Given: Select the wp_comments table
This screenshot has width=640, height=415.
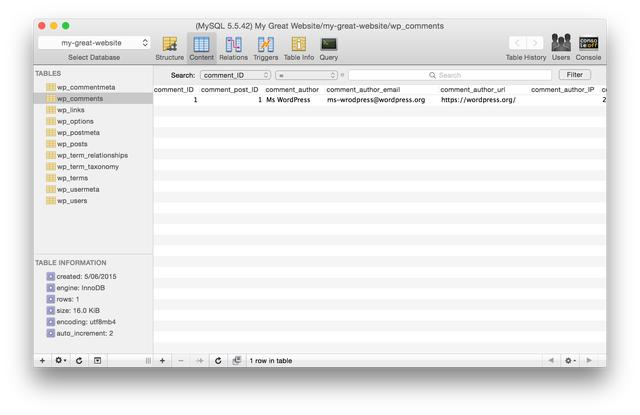Looking at the screenshot, I should [93, 99].
